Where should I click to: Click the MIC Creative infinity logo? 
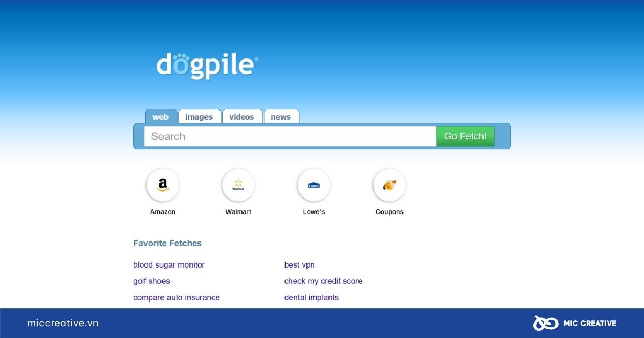(545, 323)
